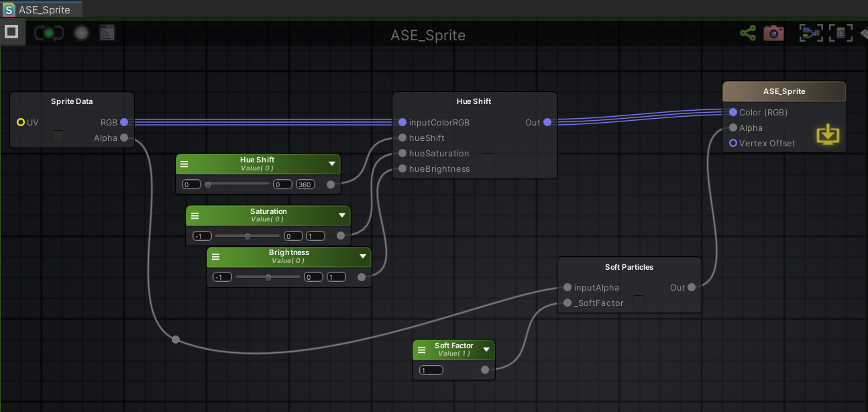868x412 pixels.
Task: Switch to the ASE_Sprite tab
Action: tap(42, 9)
